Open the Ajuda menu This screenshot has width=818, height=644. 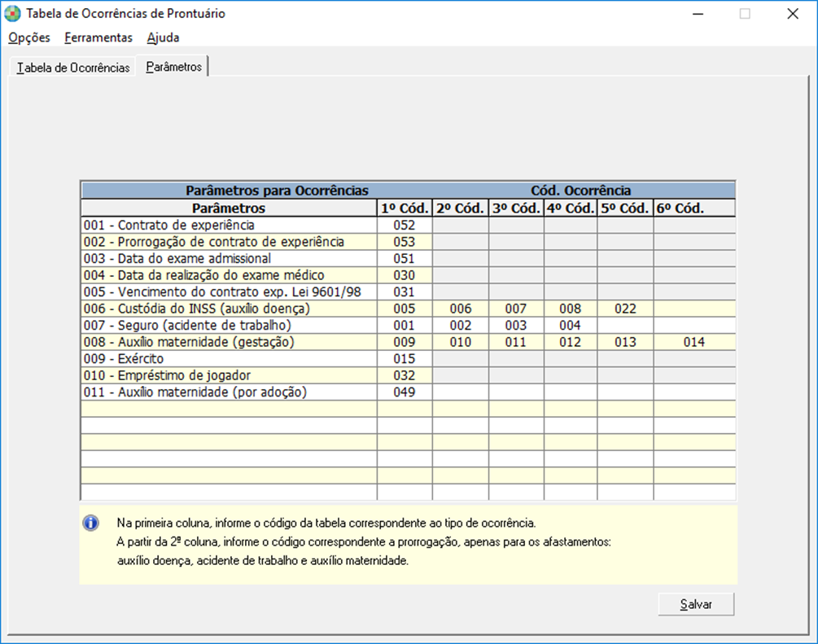[163, 37]
